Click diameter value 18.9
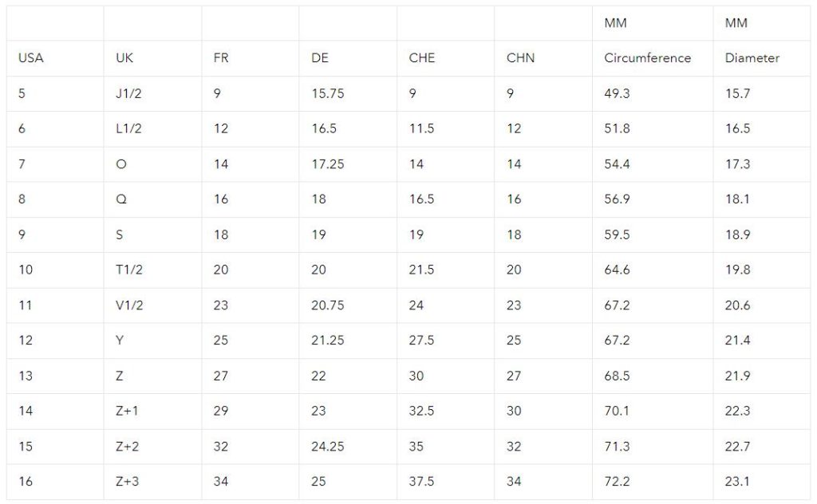Image resolution: width=817 pixels, height=504 pixels. [x=737, y=234]
